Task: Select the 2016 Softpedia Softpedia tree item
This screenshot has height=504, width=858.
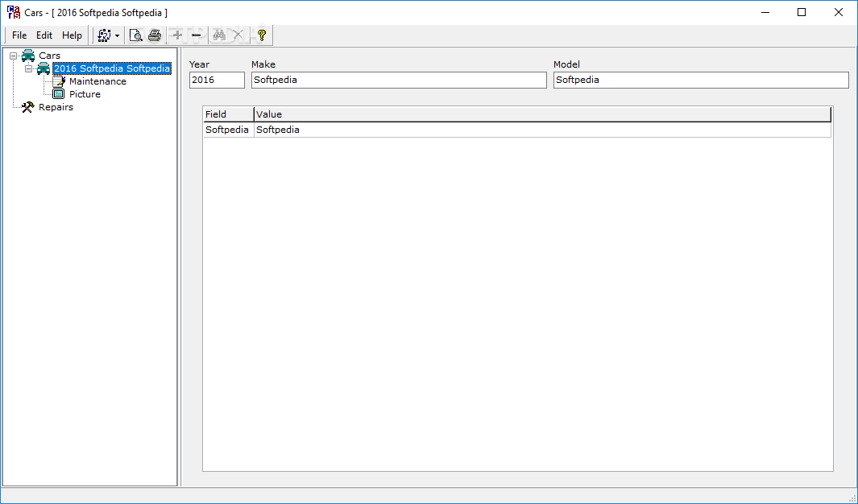Action: click(x=112, y=69)
